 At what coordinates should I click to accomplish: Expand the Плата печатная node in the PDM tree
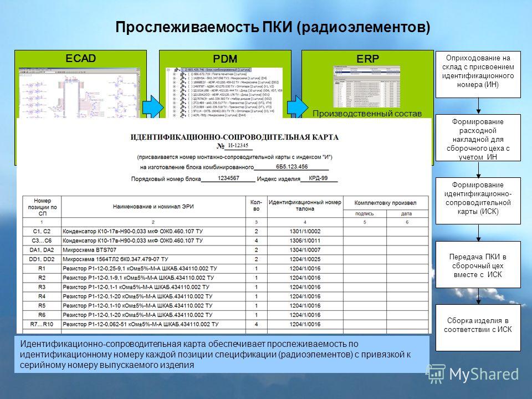click(174, 74)
